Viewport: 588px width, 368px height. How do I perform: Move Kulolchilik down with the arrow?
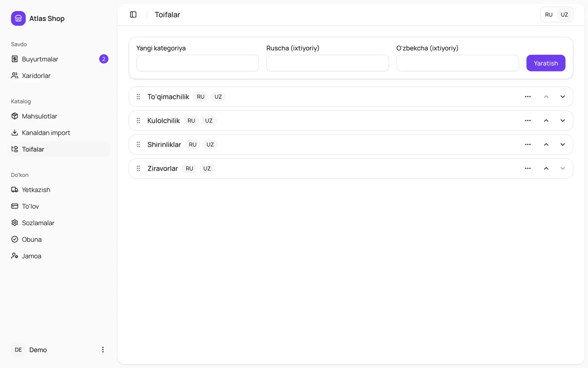[x=563, y=121]
